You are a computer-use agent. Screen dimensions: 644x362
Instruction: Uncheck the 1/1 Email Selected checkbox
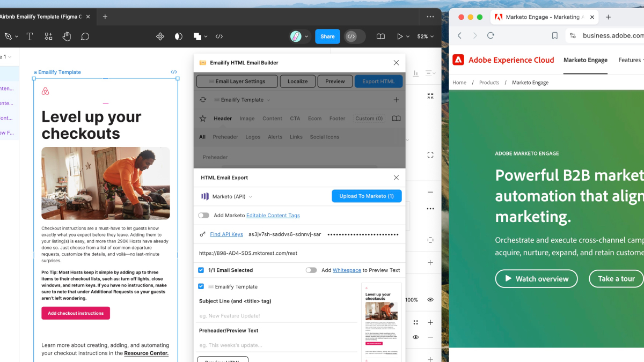(x=201, y=270)
